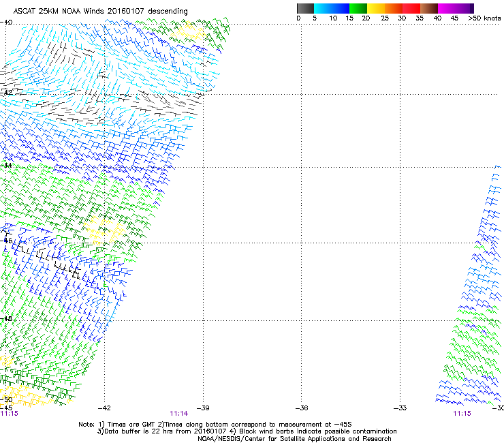Click the -45 longitude label

click(6, 408)
